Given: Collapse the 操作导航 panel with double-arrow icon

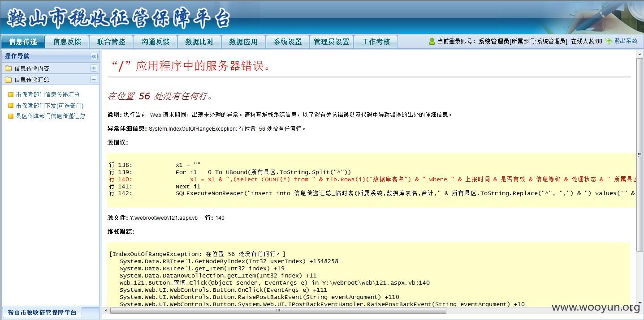Looking at the screenshot, I should pyautogui.click(x=94, y=56).
